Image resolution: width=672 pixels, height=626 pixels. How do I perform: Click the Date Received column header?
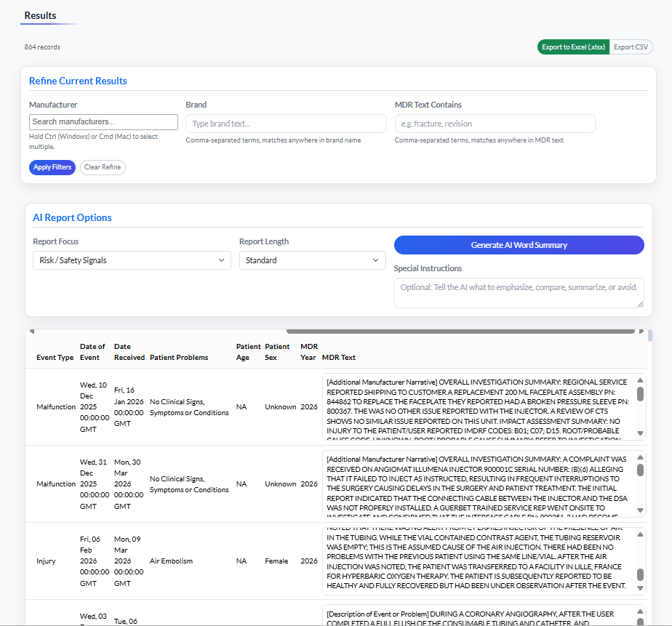[129, 352]
